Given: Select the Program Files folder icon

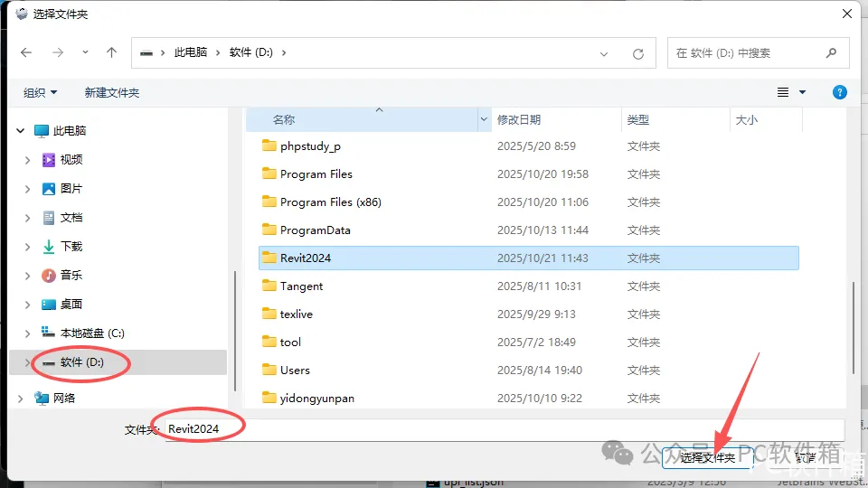Looking at the screenshot, I should 269,174.
